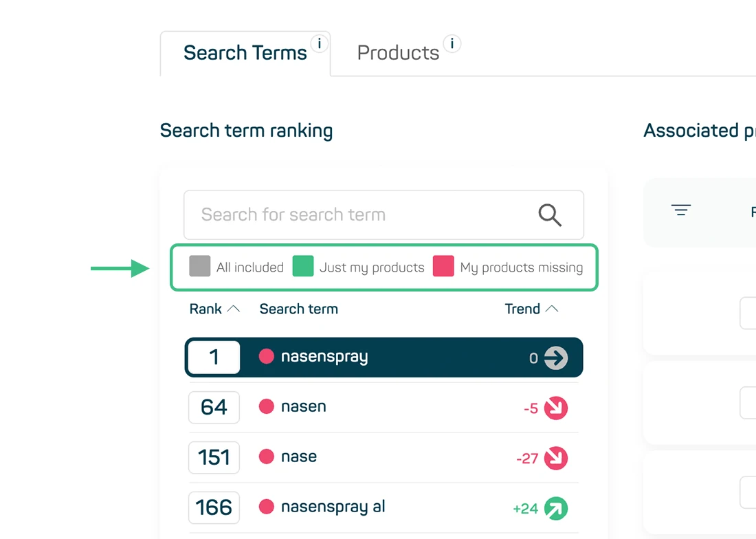Image resolution: width=756 pixels, height=539 pixels.
Task: Open the filter icon in Associated products panel
Action: coord(680,210)
